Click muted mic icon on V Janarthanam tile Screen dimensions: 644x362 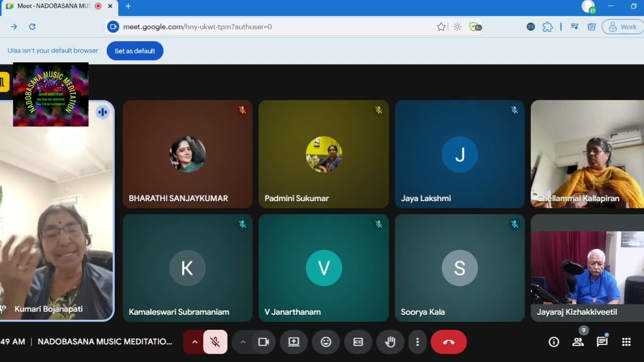click(x=378, y=224)
